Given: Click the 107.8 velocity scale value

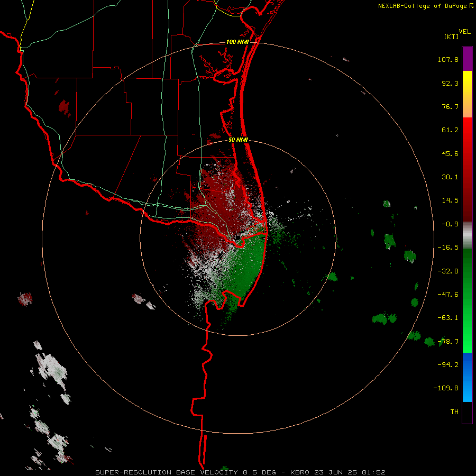Looking at the screenshot, I should (x=448, y=59).
